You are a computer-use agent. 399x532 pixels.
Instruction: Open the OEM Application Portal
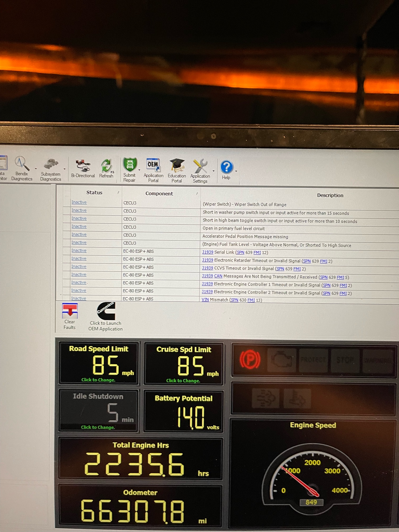coord(153,170)
